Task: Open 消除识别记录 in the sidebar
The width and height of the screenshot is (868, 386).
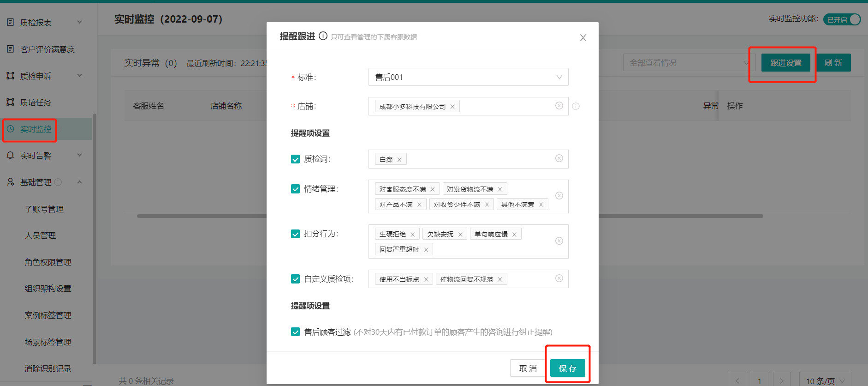Action: pos(48,368)
